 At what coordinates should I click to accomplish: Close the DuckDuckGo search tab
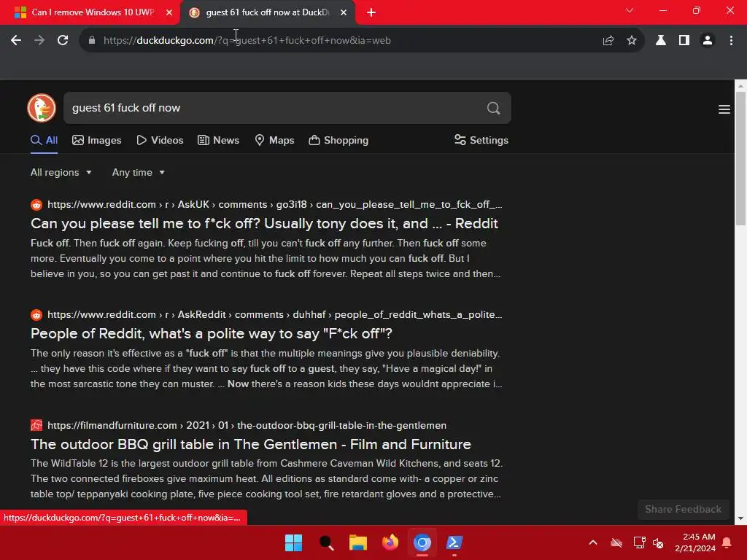(344, 12)
